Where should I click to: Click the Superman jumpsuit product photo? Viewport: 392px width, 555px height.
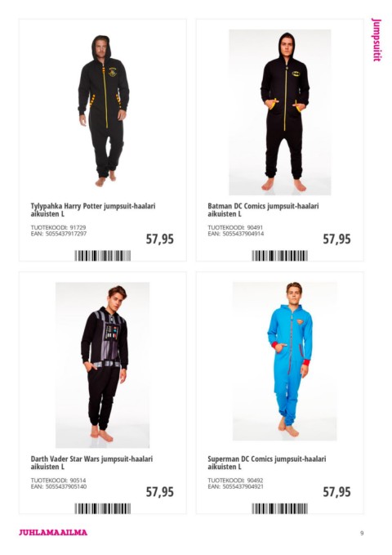pos(284,361)
